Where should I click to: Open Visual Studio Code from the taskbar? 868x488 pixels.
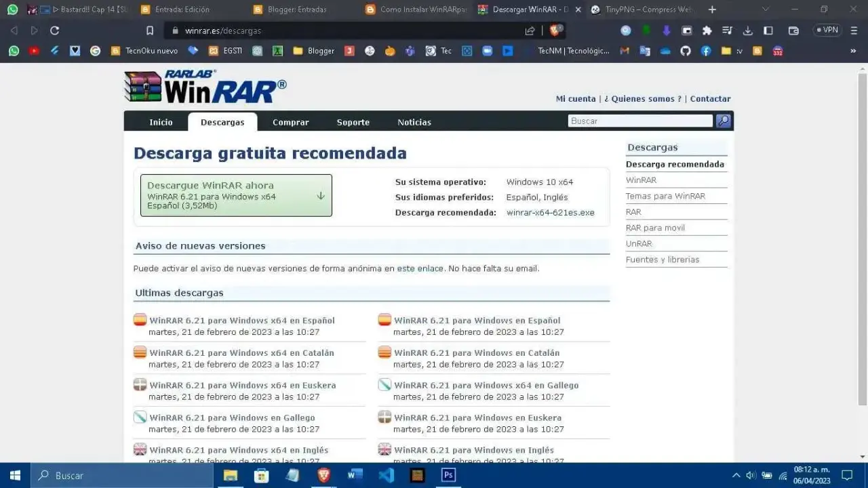coord(386,475)
